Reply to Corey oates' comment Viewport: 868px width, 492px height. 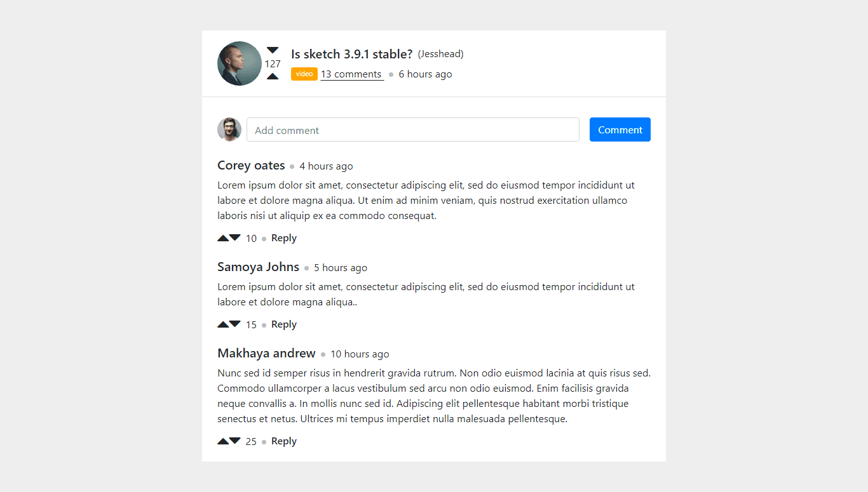click(x=283, y=237)
